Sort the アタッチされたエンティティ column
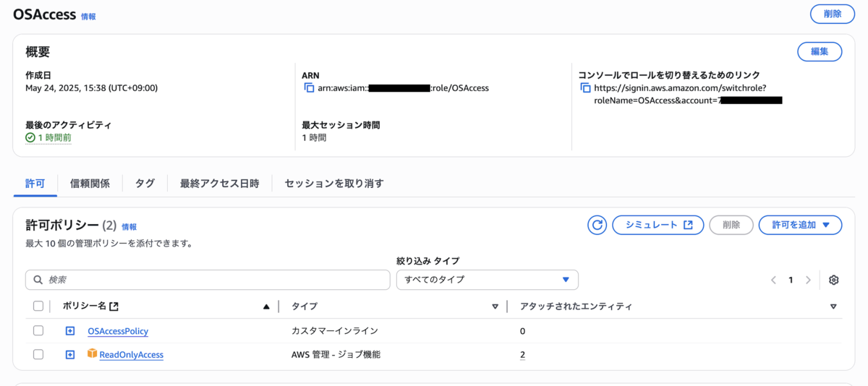The image size is (868, 386). click(833, 306)
